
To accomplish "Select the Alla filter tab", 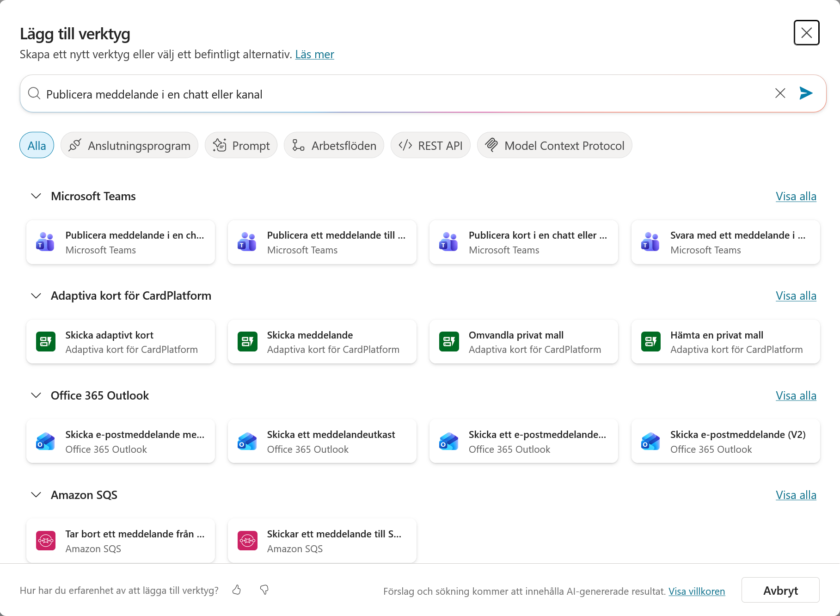I will click(37, 145).
